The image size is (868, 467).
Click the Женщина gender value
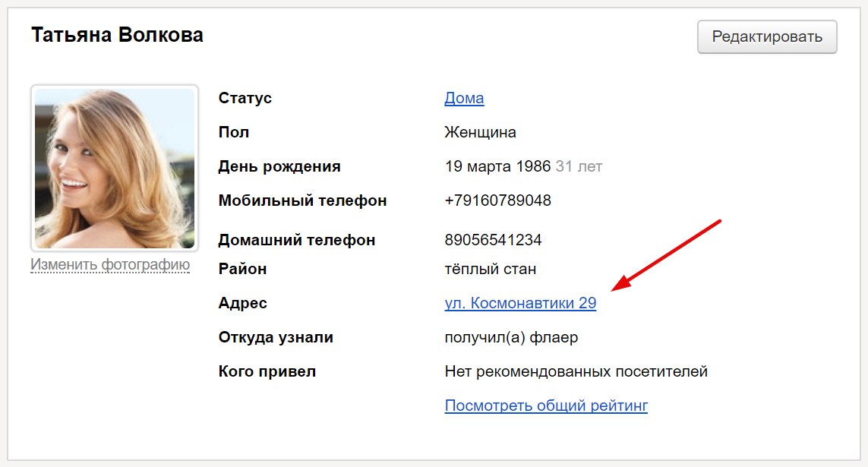(480, 132)
